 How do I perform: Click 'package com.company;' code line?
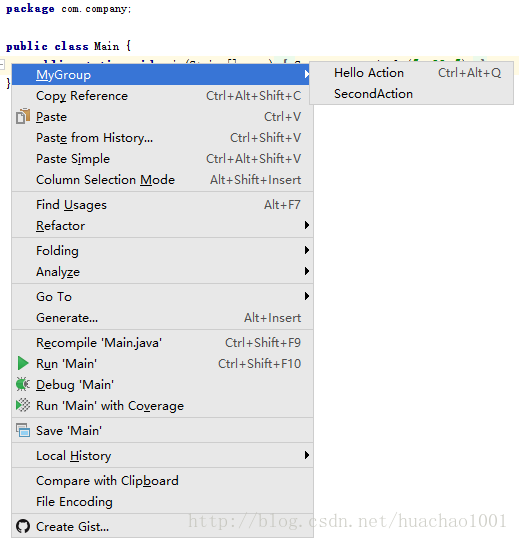[x=69, y=9]
